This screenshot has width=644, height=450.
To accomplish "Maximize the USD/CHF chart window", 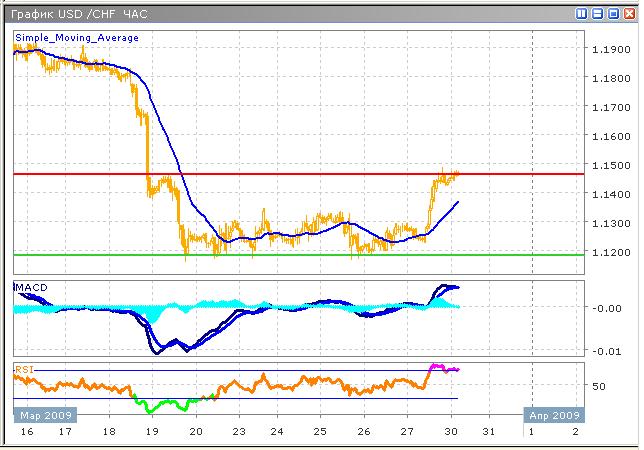I will point(613,14).
